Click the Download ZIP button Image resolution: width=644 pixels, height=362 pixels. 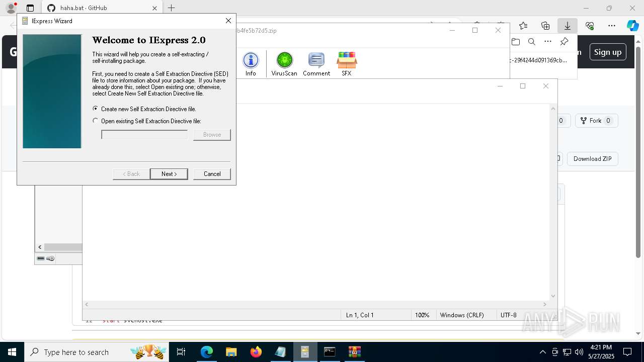pyautogui.click(x=593, y=159)
